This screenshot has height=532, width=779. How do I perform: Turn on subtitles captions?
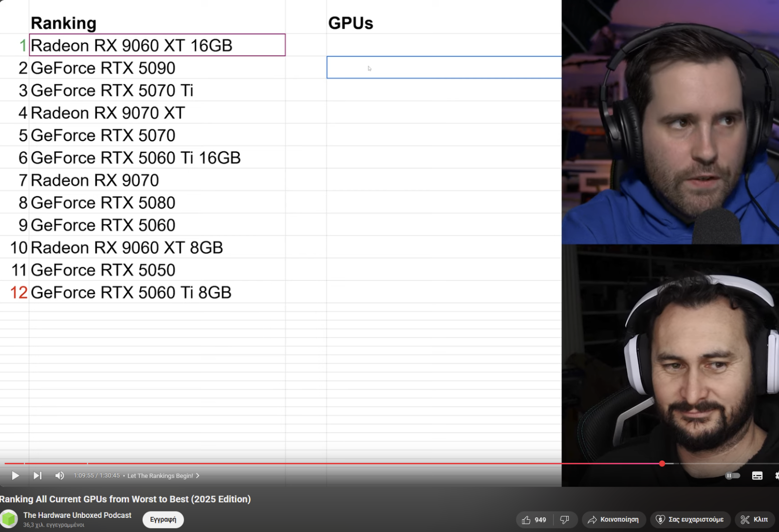pyautogui.click(x=757, y=476)
